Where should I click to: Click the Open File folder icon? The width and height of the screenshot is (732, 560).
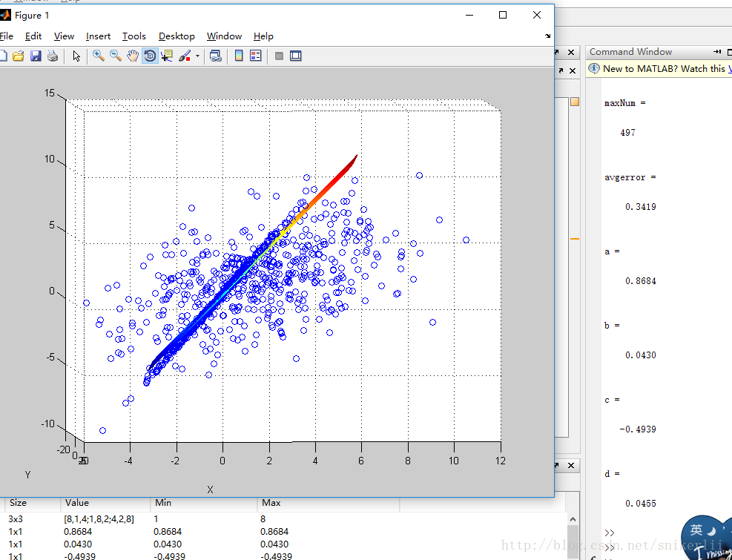point(19,56)
